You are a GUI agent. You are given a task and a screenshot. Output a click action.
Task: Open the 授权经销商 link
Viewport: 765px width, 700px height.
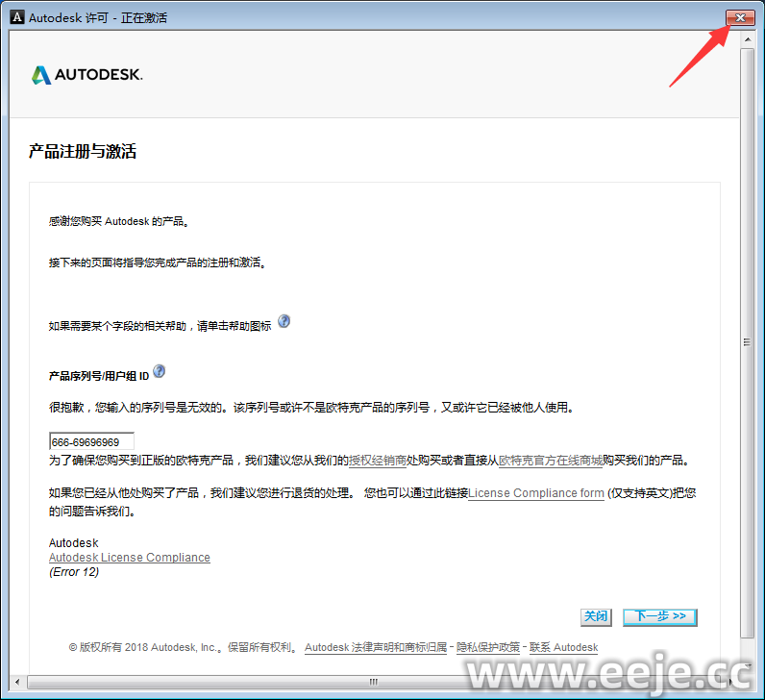[377, 461]
